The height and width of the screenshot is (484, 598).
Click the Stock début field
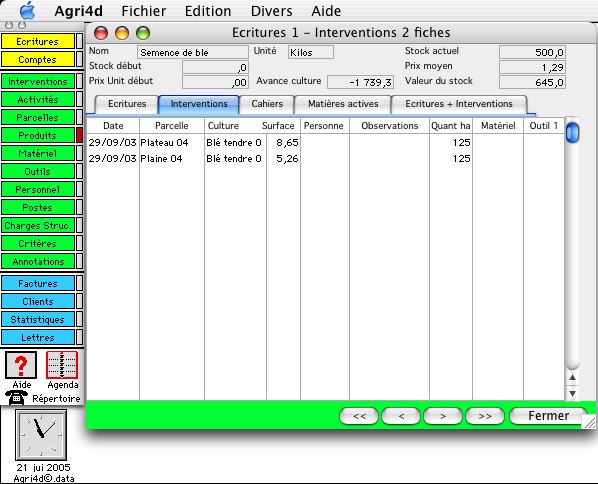(215, 68)
